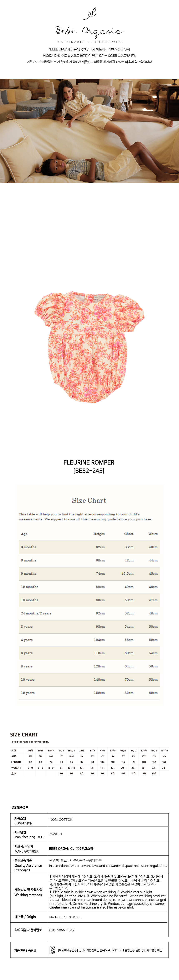Select the 3 months row in size chart
The width and height of the screenshot is (179, 980).
tap(89, 547)
